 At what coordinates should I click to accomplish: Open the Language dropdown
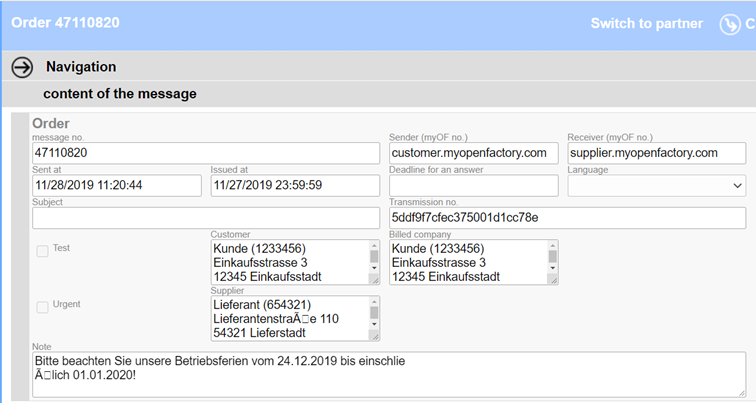[657, 186]
